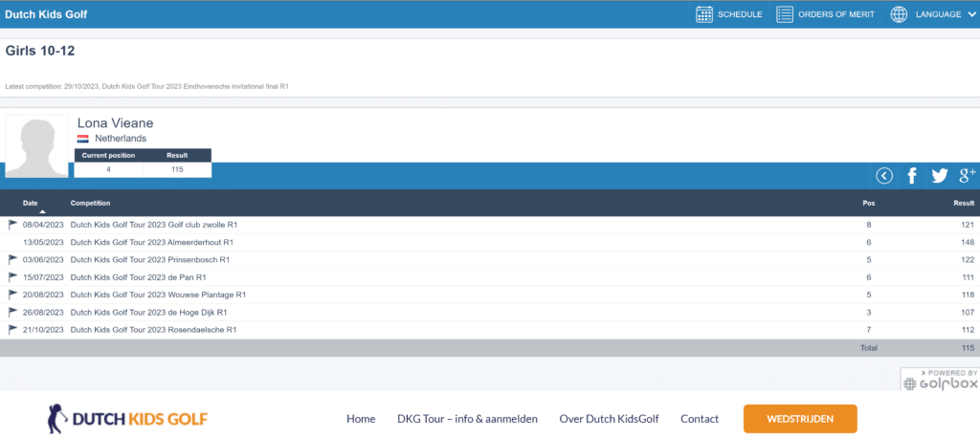Screen dimensions: 980x437
Task: Open the Schedule calendar icon
Action: coord(704,14)
